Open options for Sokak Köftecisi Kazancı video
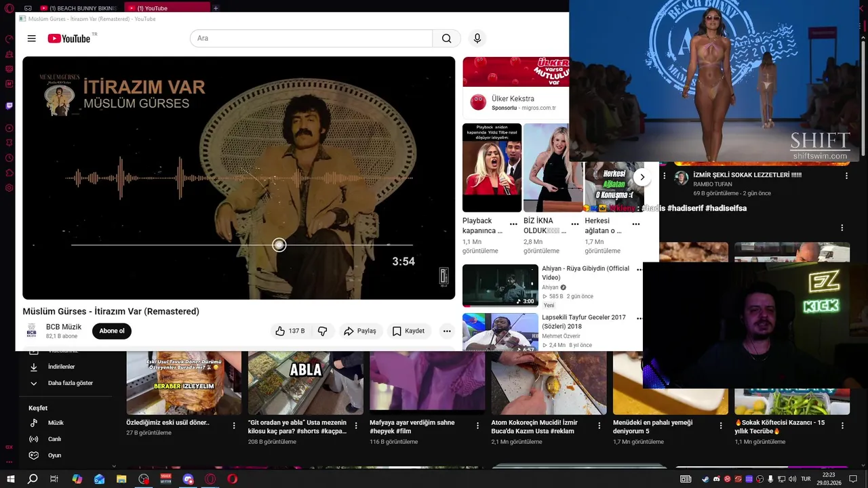 coord(842,426)
